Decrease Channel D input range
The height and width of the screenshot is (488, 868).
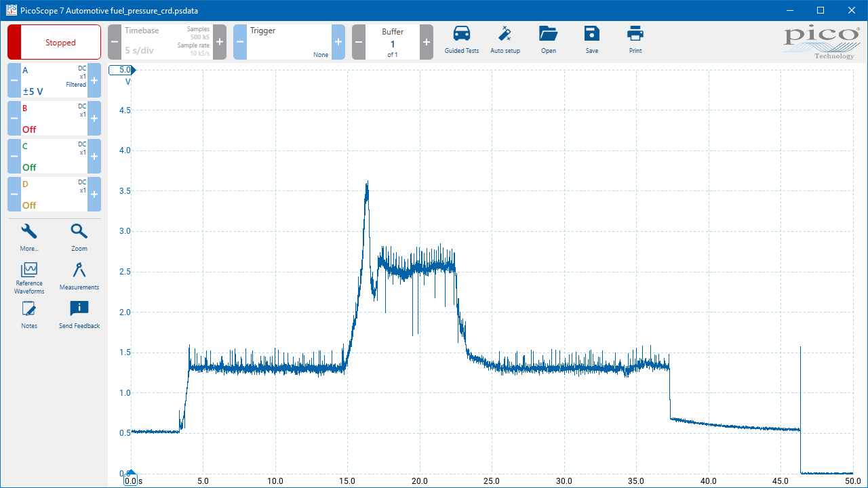pyautogui.click(x=14, y=195)
